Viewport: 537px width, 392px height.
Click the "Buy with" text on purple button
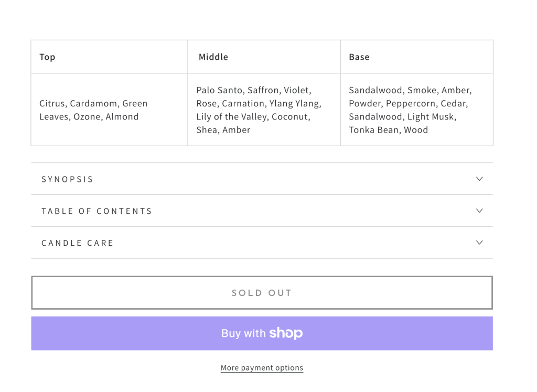243,333
